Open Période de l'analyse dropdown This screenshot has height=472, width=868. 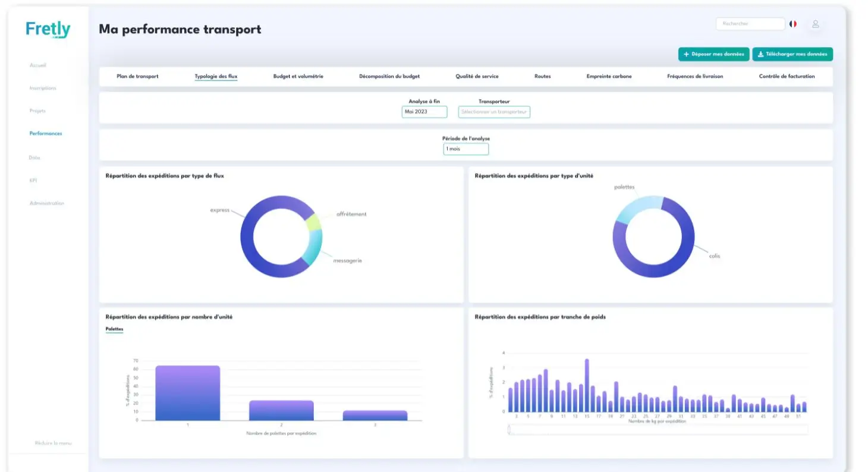click(x=466, y=149)
